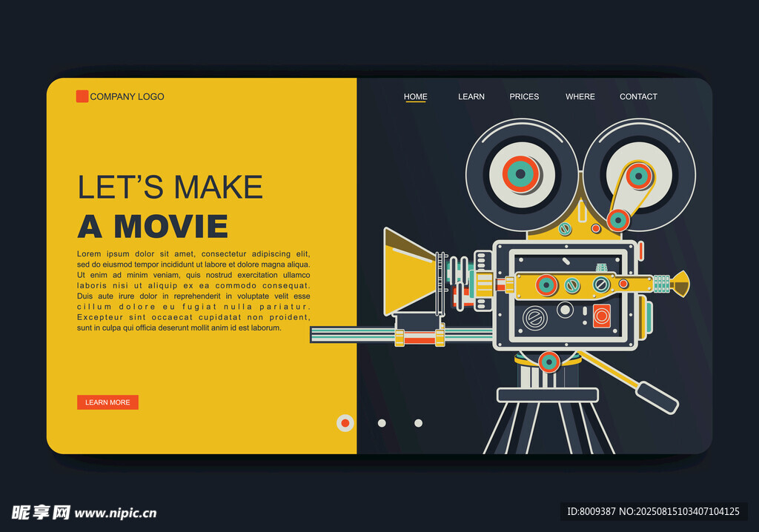This screenshot has height=532, width=759.
Task: Click the COMPANY LOGO text
Action: 127,96
